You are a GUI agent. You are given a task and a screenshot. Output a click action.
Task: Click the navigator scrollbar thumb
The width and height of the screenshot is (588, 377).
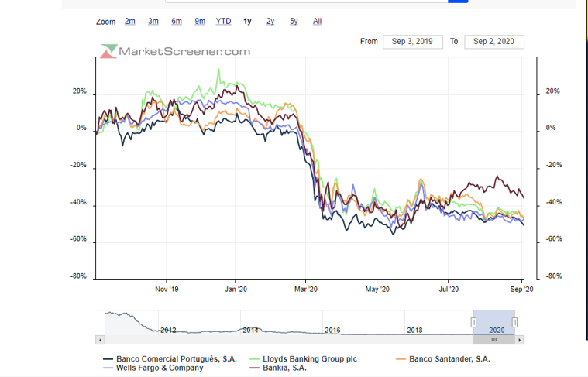494,340
